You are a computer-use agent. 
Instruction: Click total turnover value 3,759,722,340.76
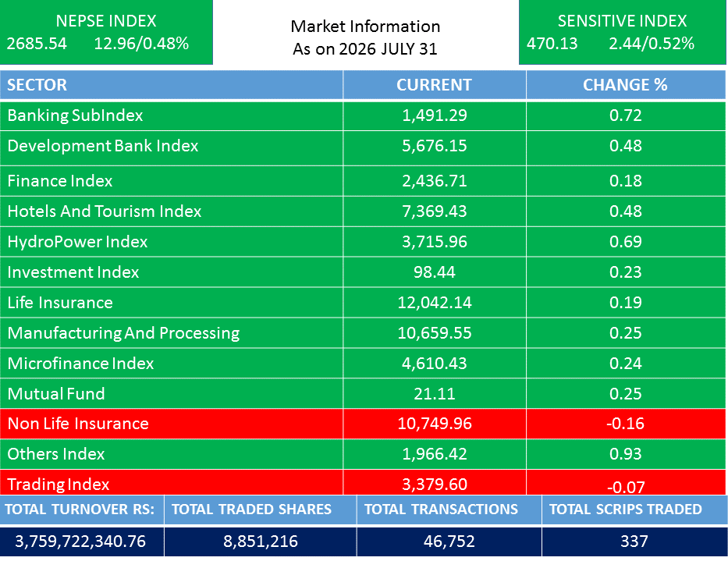81,541
